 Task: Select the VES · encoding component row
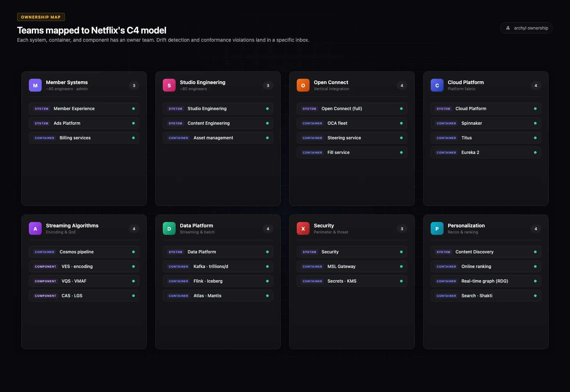click(x=84, y=267)
